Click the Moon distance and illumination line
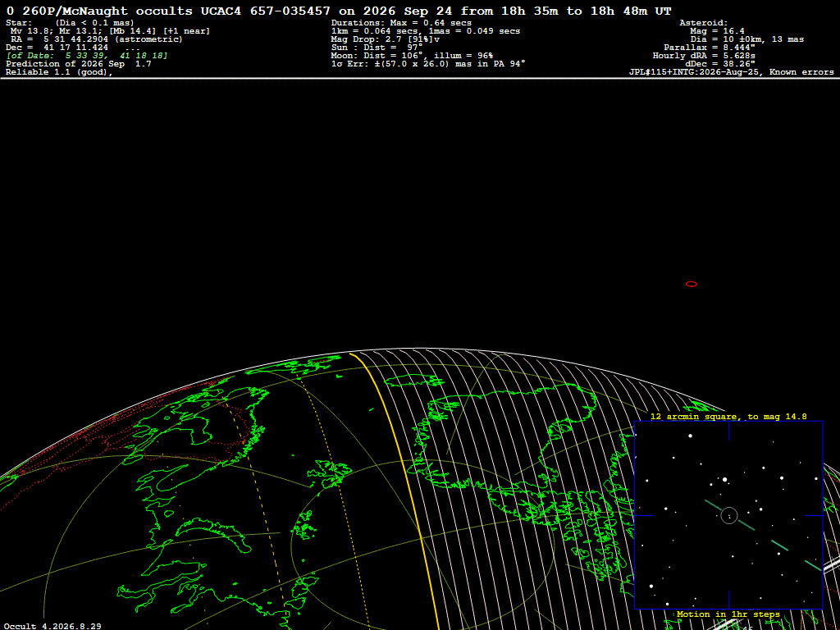 coord(412,56)
